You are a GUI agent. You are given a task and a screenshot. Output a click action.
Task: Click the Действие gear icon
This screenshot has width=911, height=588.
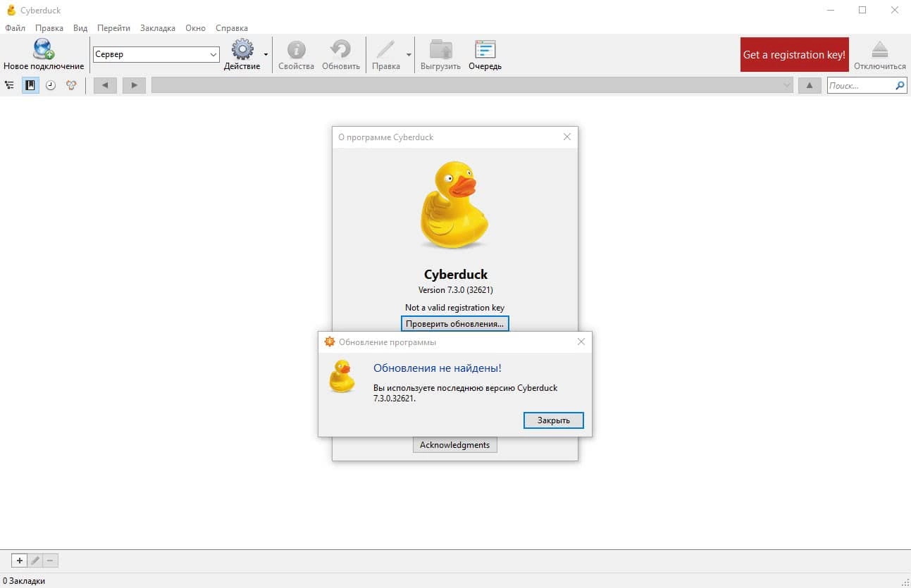[242, 49]
